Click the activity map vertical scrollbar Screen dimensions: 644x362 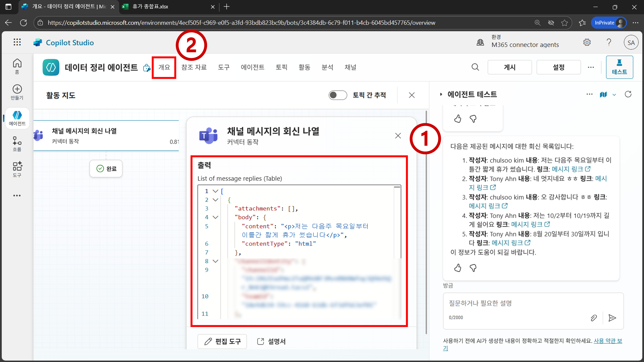click(x=426, y=222)
